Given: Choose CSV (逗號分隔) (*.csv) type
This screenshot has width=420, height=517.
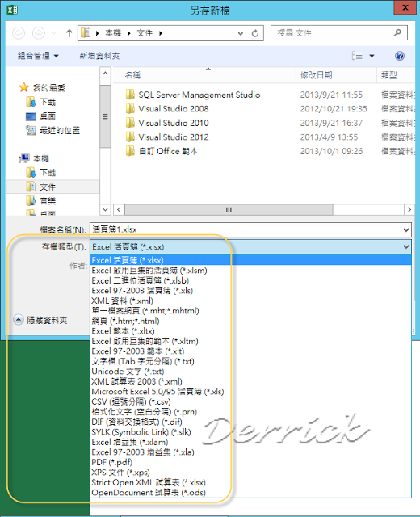Looking at the screenshot, I should click(251, 401).
